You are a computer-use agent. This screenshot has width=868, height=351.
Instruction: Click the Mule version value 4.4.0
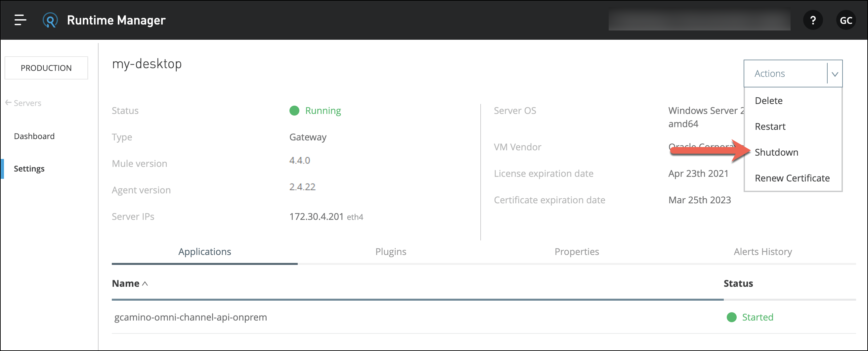coord(300,160)
